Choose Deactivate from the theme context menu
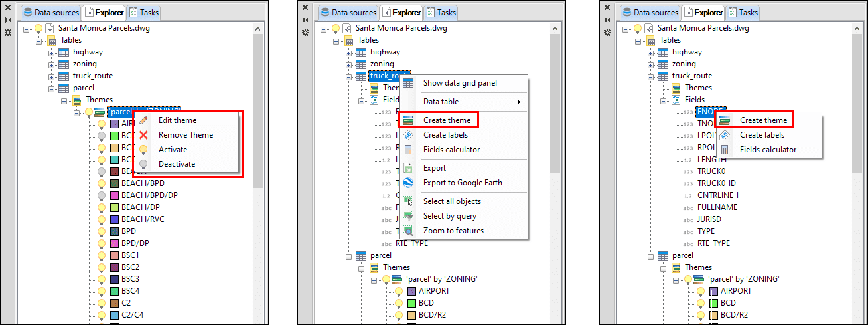 click(x=177, y=164)
